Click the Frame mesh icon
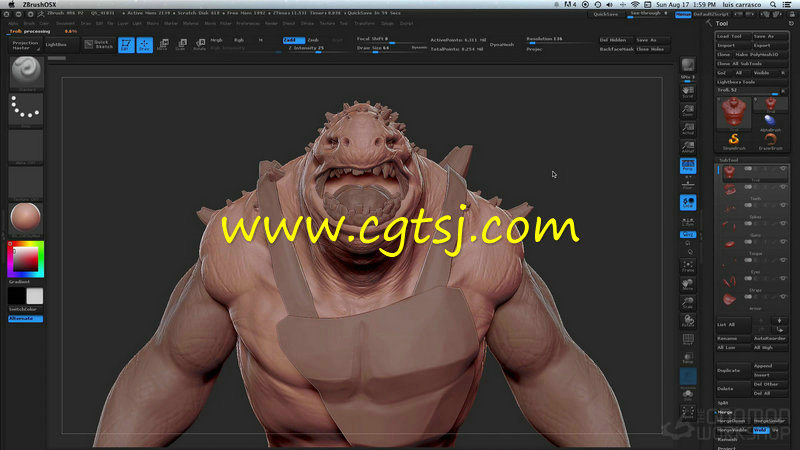Screen dimensions: 800x450 (x=688, y=266)
